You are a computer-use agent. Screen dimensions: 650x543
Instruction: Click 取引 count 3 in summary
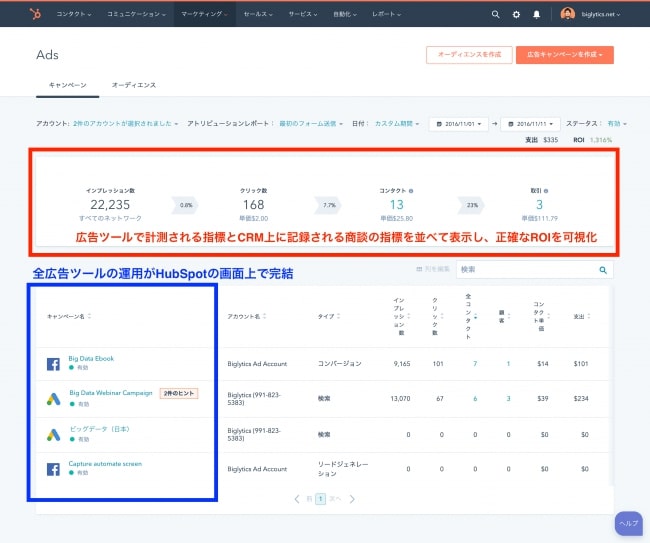click(x=539, y=205)
